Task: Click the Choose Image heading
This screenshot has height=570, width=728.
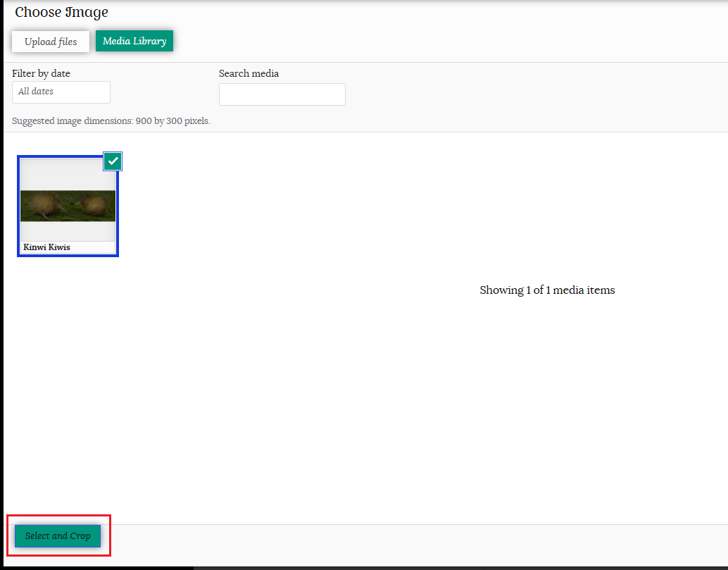Action: [61, 12]
